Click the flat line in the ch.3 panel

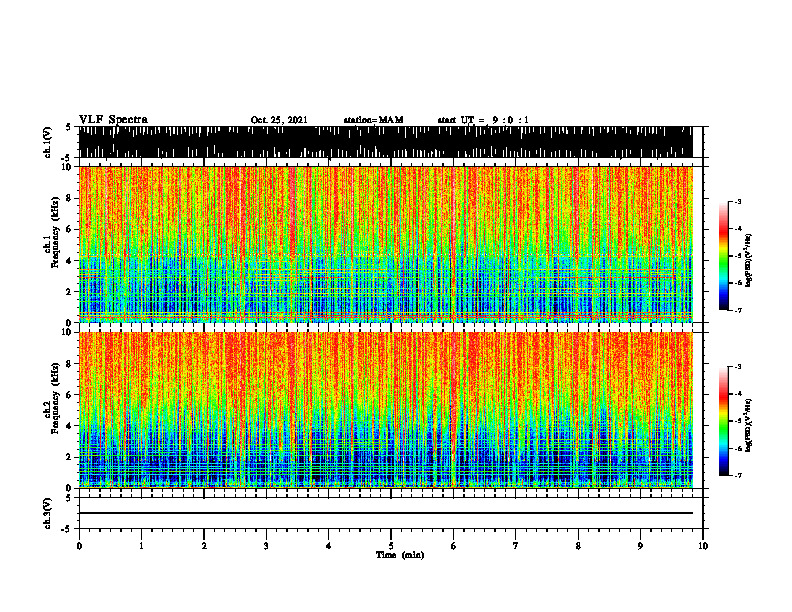385,513
